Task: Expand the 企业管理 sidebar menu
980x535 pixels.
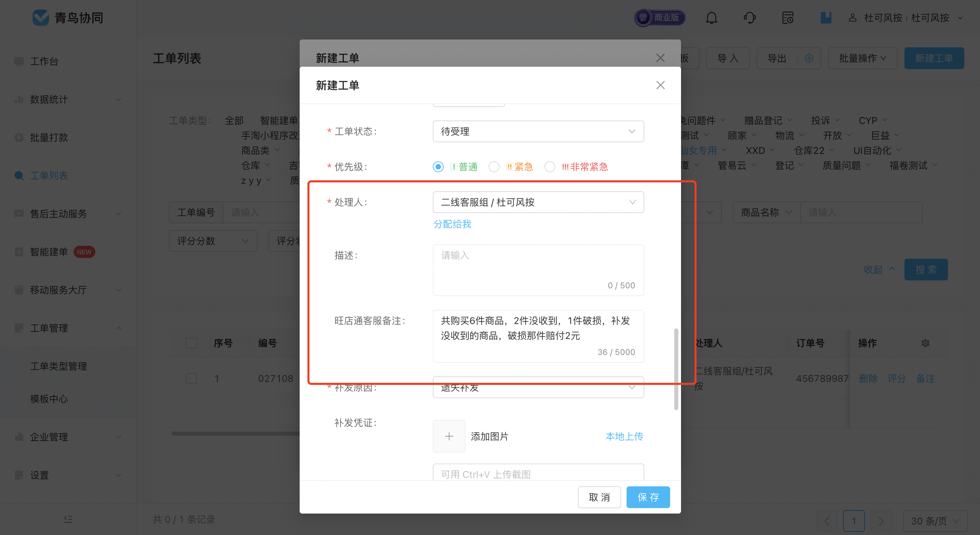Action: pyautogui.click(x=68, y=437)
